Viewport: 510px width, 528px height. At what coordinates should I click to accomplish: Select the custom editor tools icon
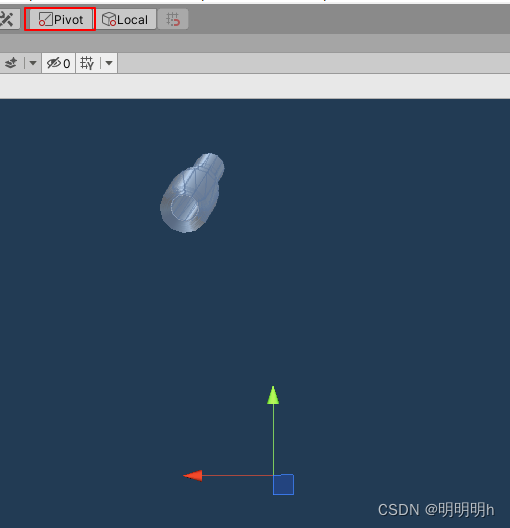(7, 19)
